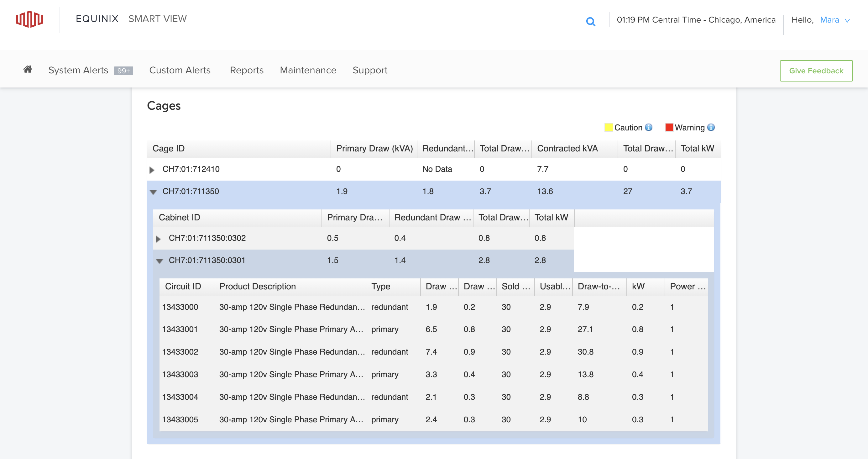Click the red Warning color swatch

click(669, 128)
